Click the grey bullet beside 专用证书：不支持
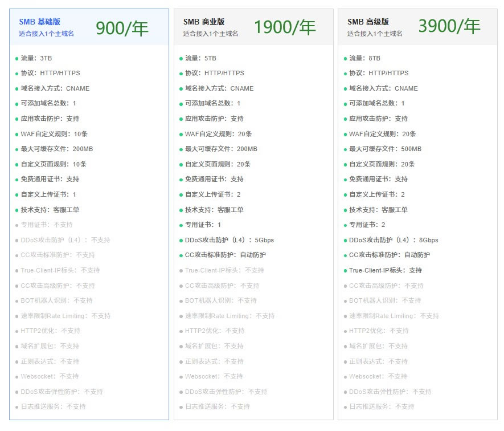The image size is (504, 431). tap(17, 225)
